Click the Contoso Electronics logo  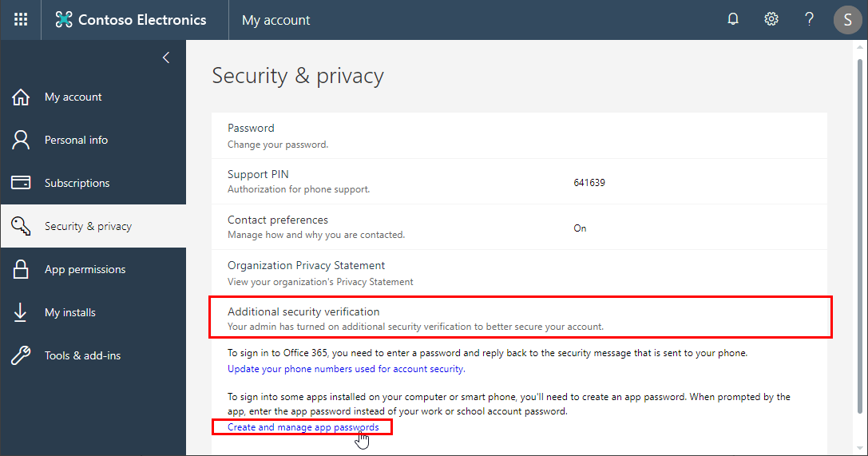click(x=131, y=20)
